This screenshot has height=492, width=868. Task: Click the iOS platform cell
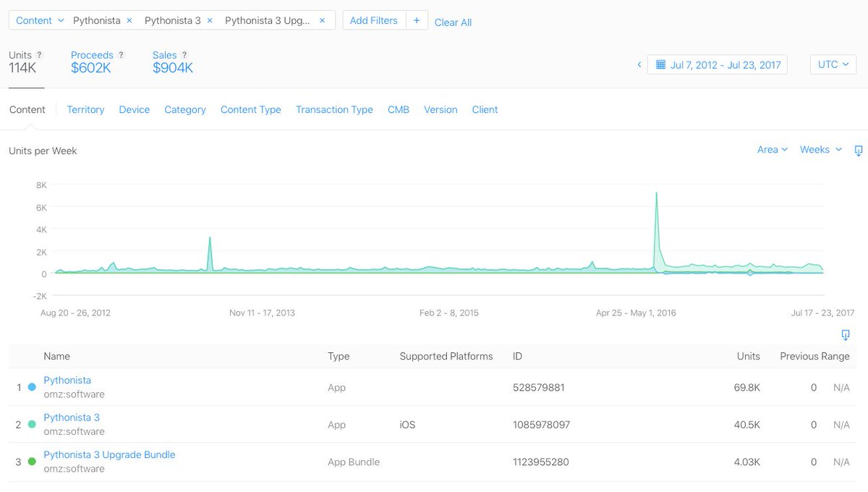click(x=407, y=425)
